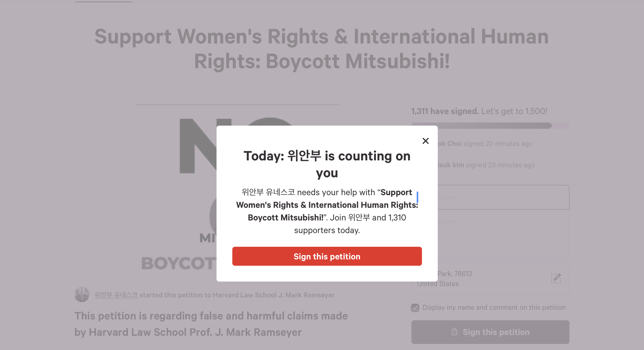The width and height of the screenshot is (644, 350).
Task: Close the popup with the X icon
Action: (425, 141)
